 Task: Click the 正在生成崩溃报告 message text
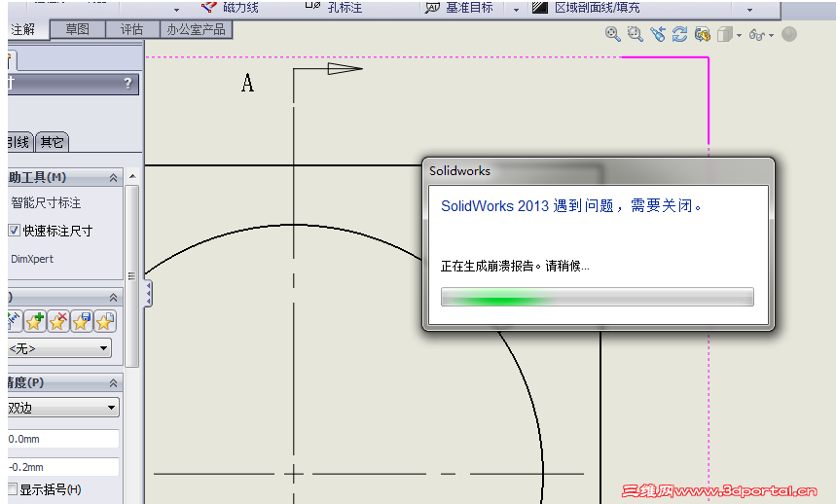coord(515,266)
